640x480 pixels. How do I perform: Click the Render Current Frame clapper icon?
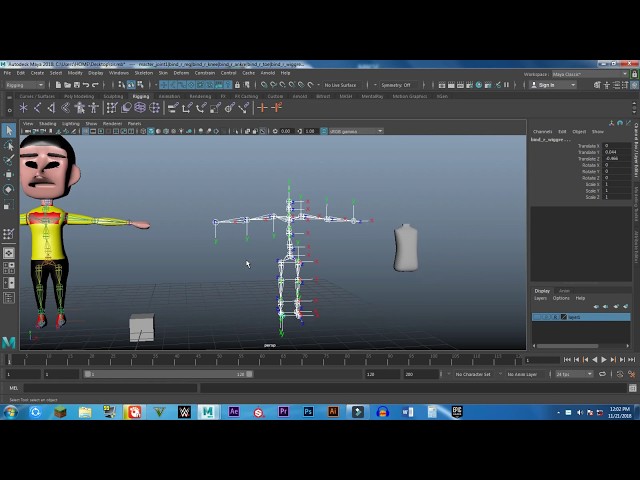pos(451,85)
